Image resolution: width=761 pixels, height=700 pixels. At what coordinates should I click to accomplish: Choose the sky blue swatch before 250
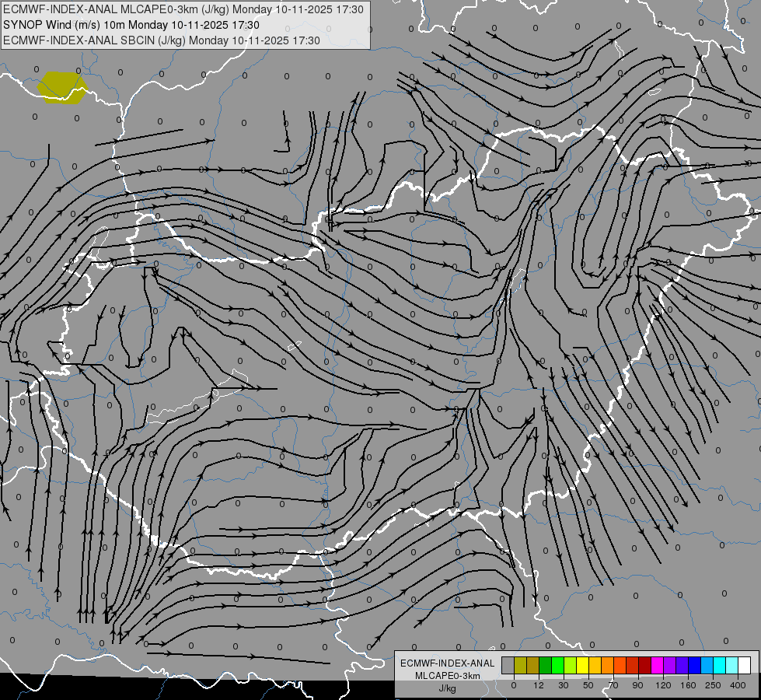[707, 665]
